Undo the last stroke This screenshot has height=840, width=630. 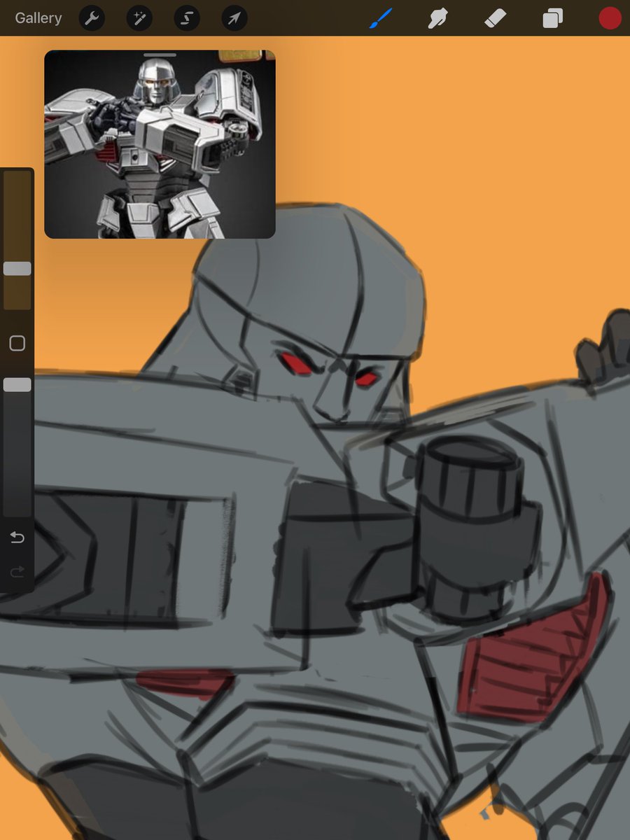pos(17,538)
